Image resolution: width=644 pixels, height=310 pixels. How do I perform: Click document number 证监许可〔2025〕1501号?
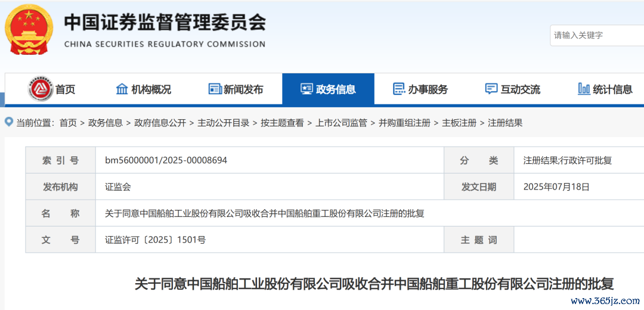point(155,240)
